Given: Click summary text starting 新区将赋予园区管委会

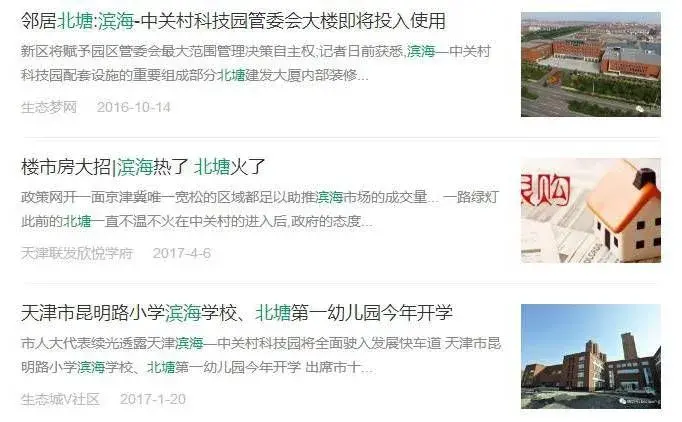Looking at the screenshot, I should [x=256, y=64].
